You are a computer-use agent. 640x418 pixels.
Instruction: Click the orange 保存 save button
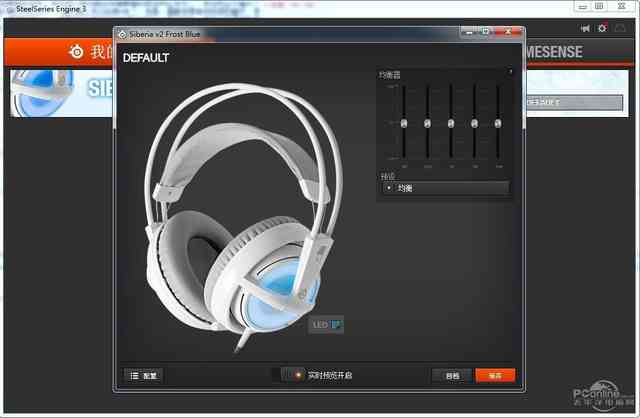pyautogui.click(x=495, y=375)
